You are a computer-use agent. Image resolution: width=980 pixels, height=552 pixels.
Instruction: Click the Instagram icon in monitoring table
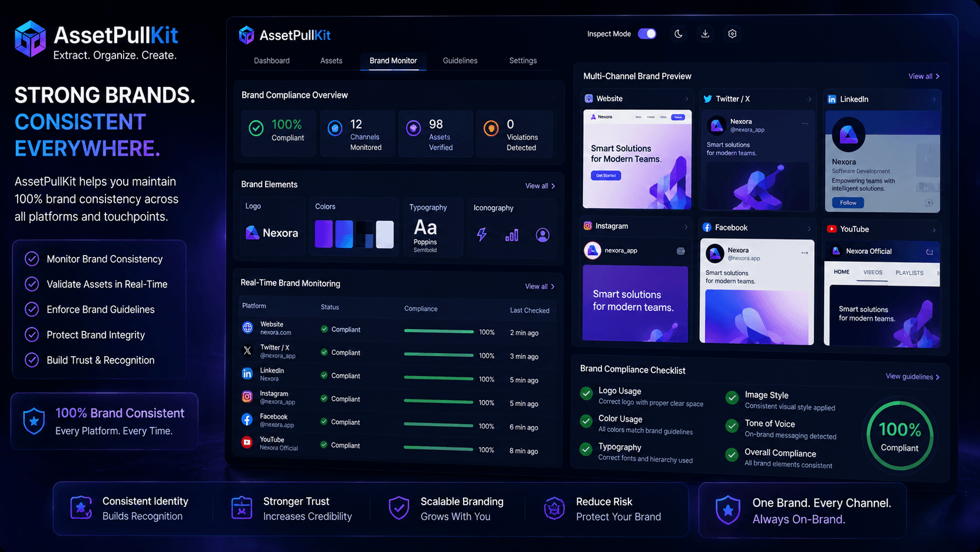click(x=247, y=397)
